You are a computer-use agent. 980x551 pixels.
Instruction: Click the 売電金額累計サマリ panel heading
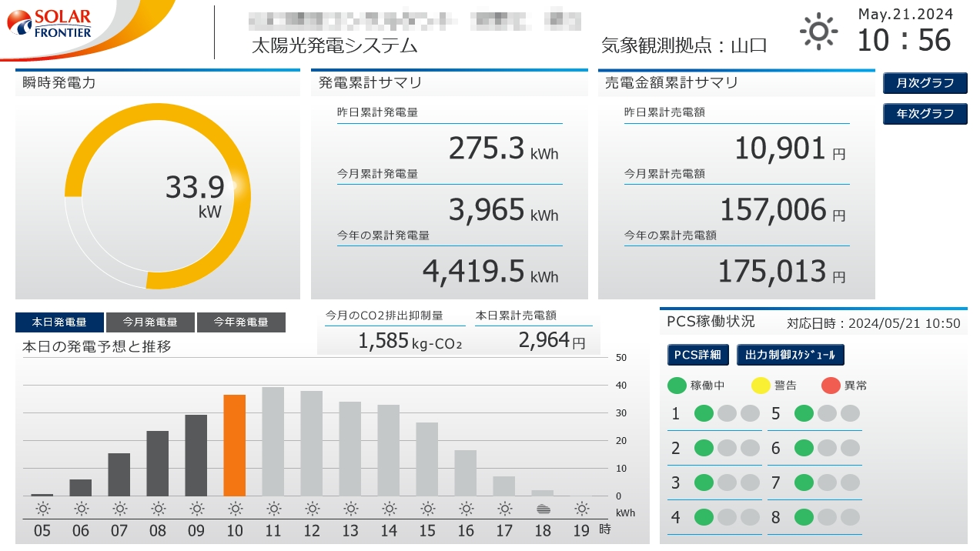(672, 83)
